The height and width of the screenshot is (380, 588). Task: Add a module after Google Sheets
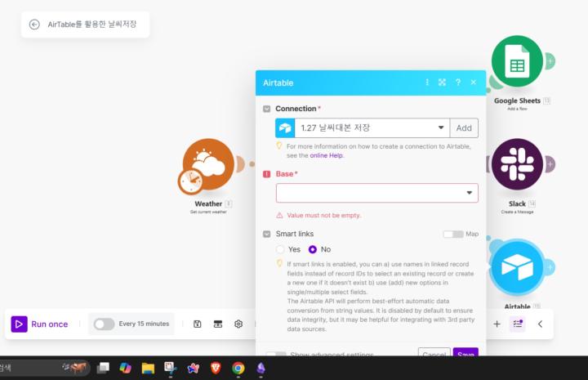[550, 60]
